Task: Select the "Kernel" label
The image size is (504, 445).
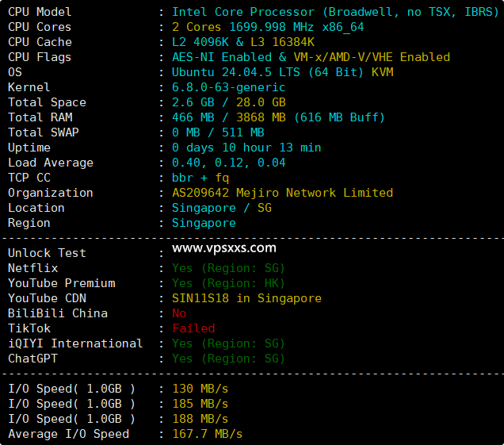Action: [29, 87]
